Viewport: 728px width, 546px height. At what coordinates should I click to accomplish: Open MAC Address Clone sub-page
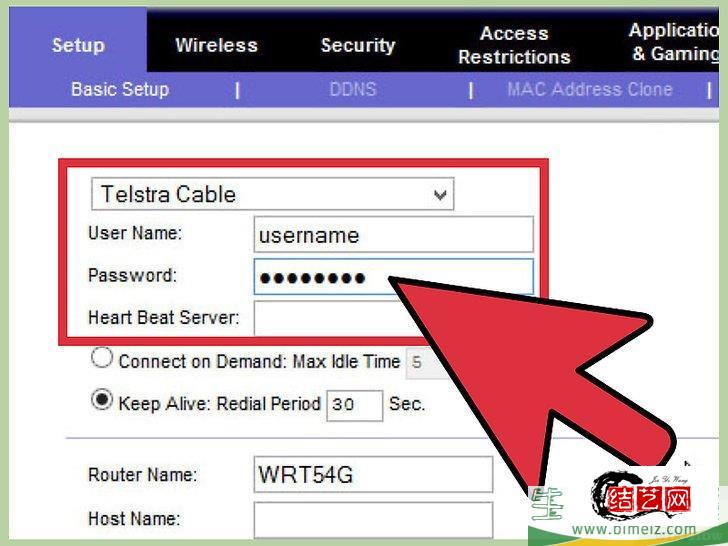[x=590, y=89]
